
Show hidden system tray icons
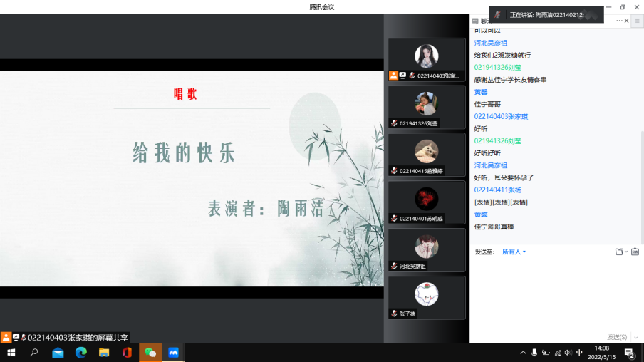(x=523, y=353)
